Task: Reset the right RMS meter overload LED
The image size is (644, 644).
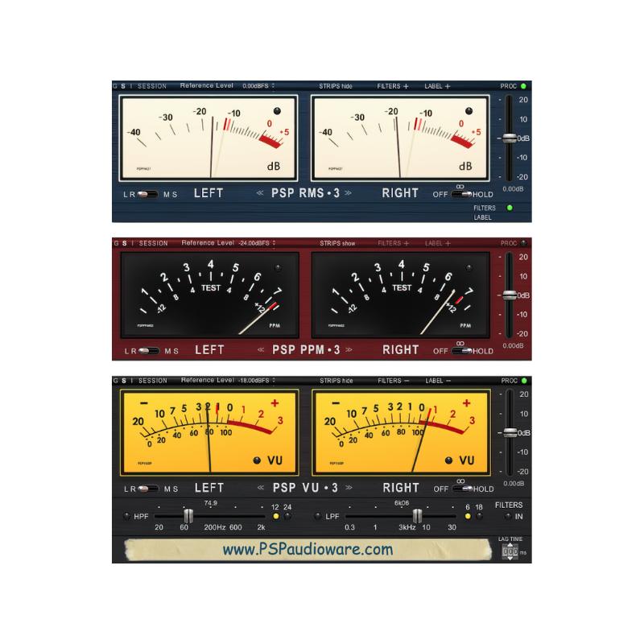Action: click(x=469, y=111)
